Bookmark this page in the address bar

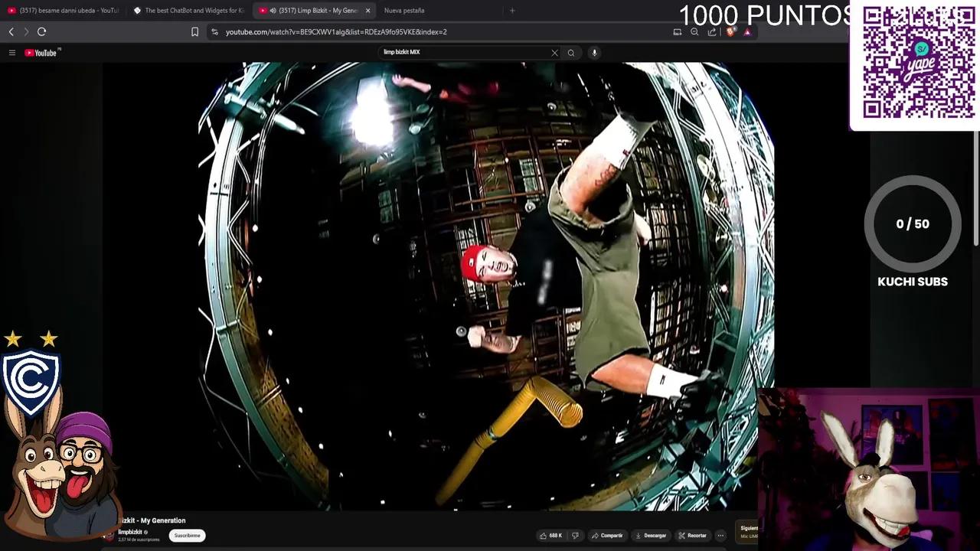click(x=194, y=32)
